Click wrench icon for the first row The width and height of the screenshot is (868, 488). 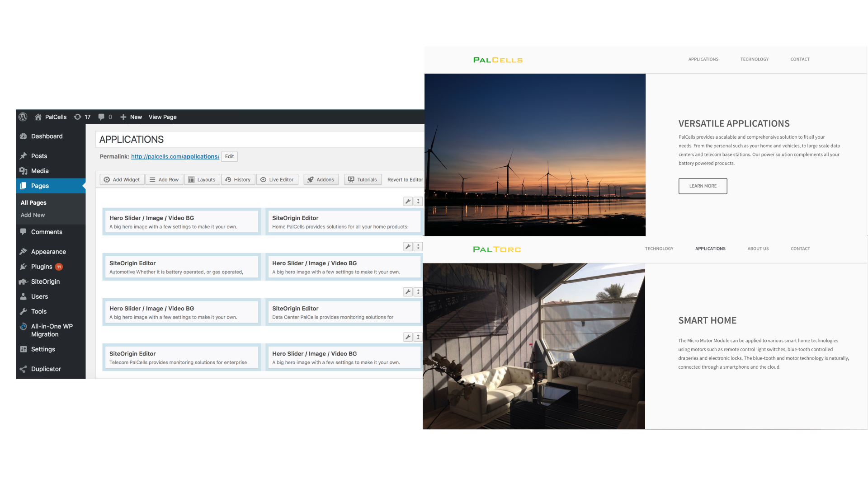point(408,202)
